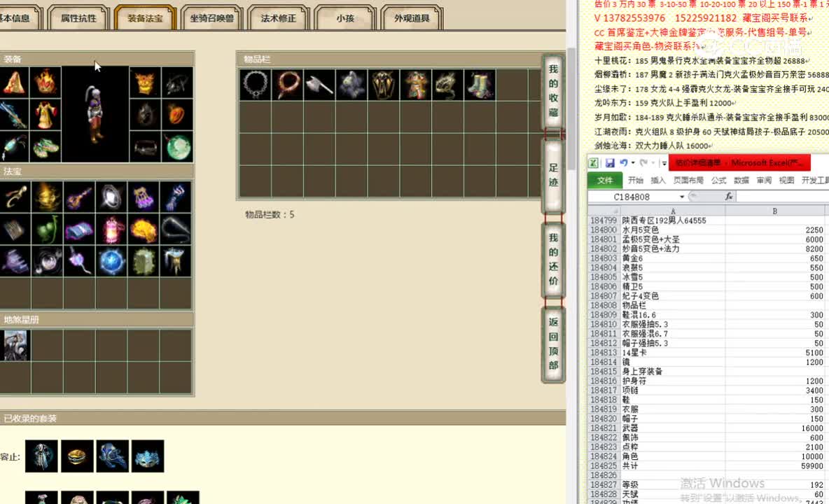Select the pink lantern treasure icon
829x504 pixels.
click(111, 229)
